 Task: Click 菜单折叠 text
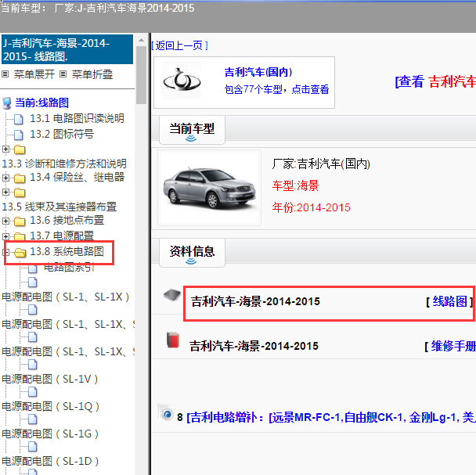(92, 74)
